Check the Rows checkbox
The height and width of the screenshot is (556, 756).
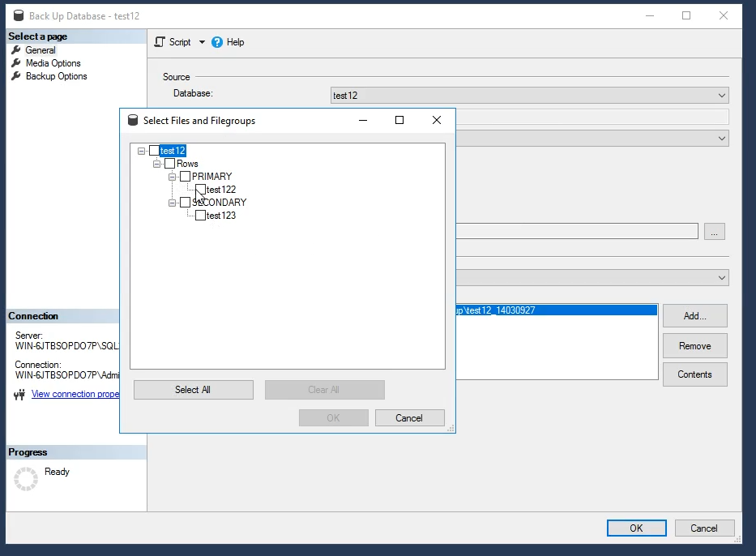click(169, 164)
